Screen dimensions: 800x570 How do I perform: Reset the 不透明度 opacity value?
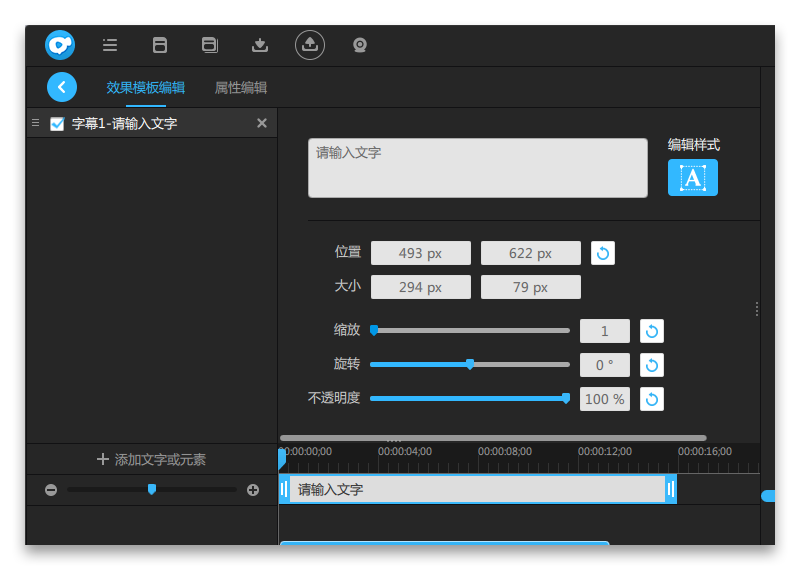point(652,399)
